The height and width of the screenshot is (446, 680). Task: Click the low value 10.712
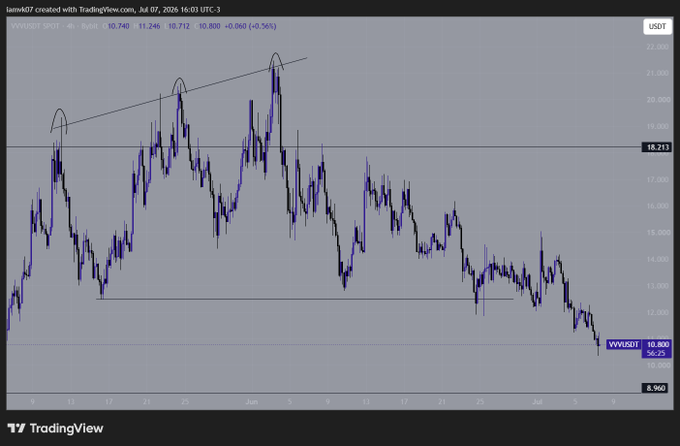[179, 26]
